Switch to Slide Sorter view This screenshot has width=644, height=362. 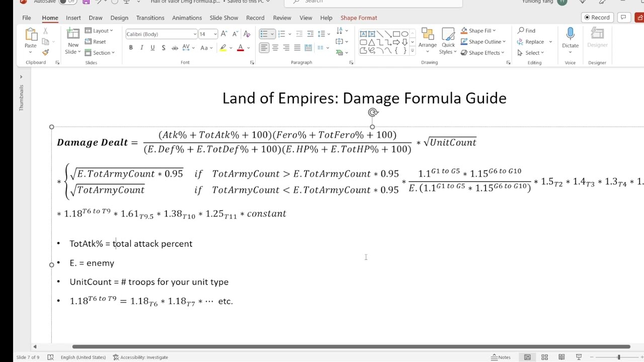pos(544,357)
